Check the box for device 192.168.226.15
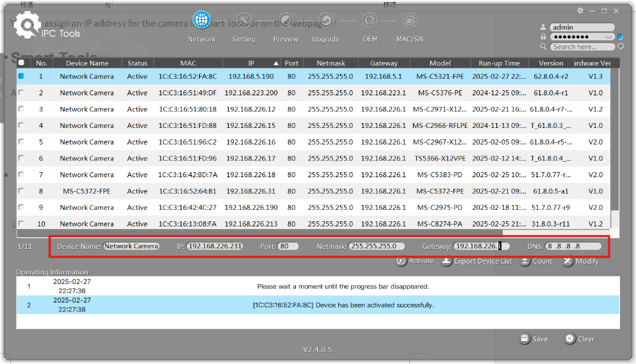 pos(21,125)
